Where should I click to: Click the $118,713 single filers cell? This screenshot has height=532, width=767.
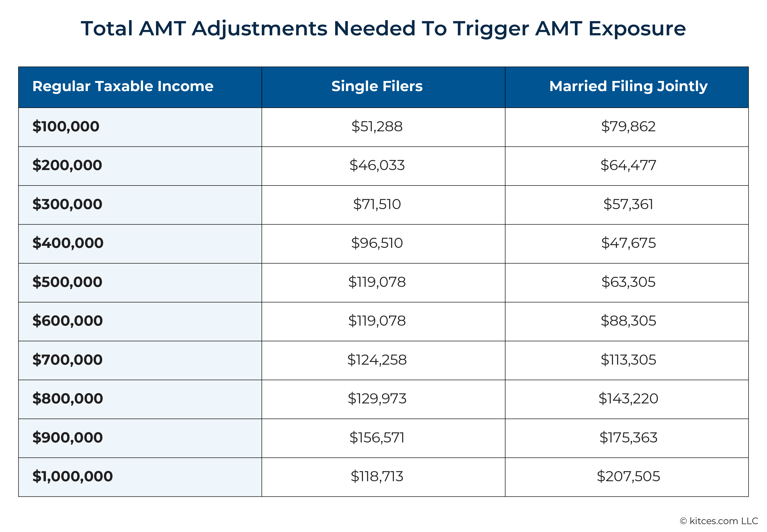383,477
